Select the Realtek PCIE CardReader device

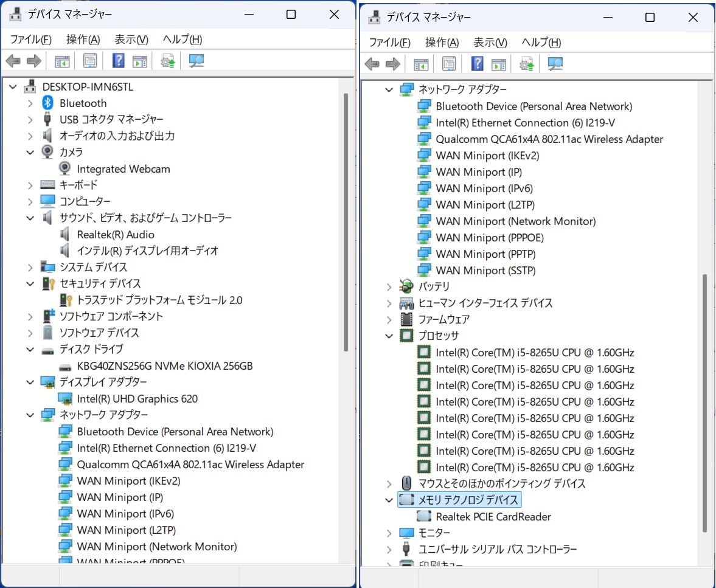(493, 517)
